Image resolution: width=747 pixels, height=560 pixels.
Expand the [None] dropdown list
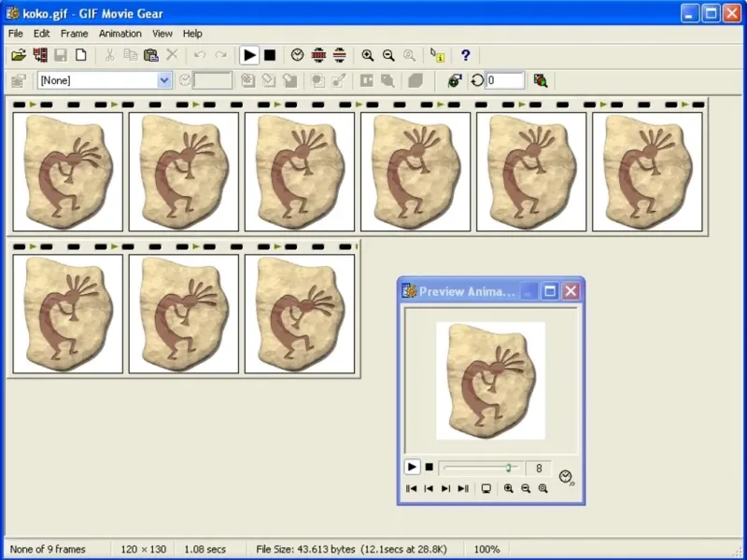point(164,81)
